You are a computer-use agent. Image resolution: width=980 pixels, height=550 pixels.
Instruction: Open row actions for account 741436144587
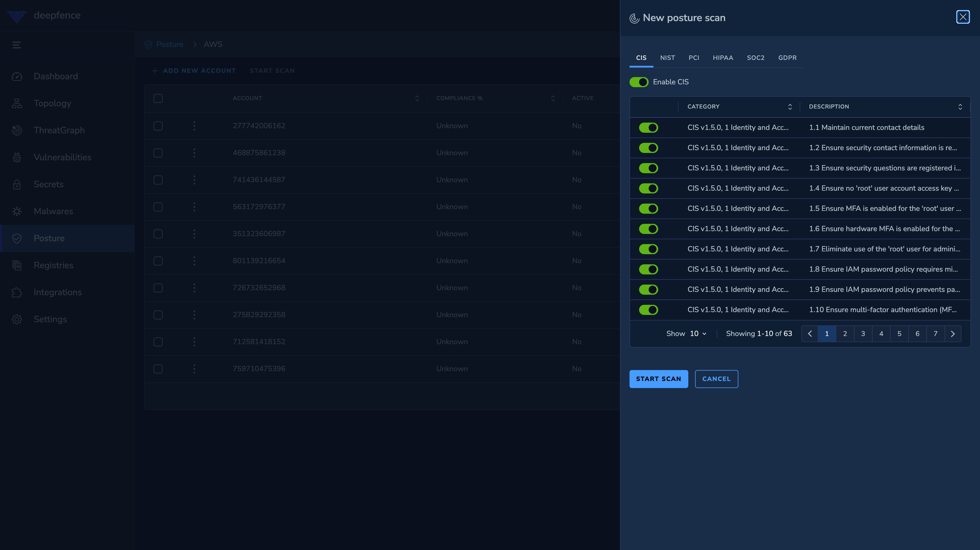pos(194,180)
